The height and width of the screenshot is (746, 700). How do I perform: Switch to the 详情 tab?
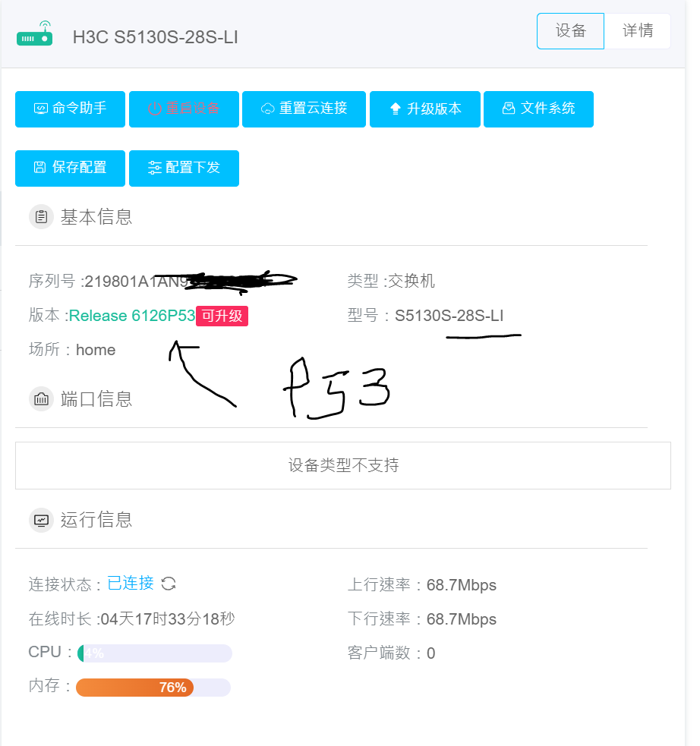637,31
